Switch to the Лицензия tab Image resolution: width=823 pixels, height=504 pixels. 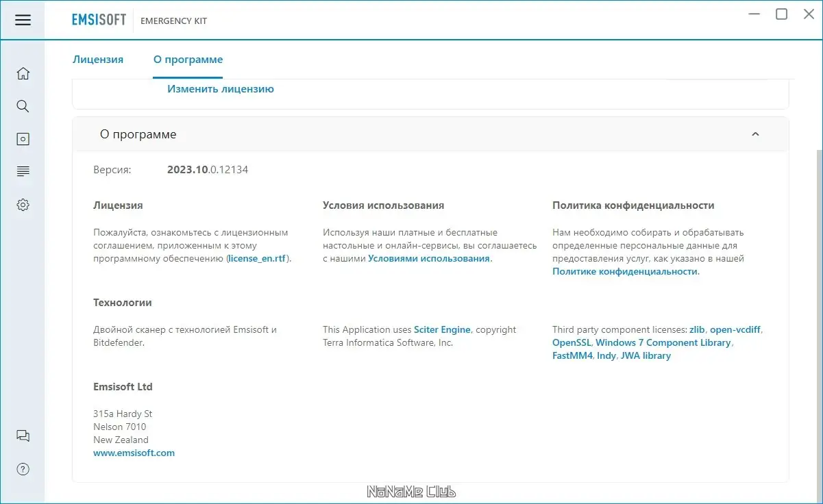(98, 60)
